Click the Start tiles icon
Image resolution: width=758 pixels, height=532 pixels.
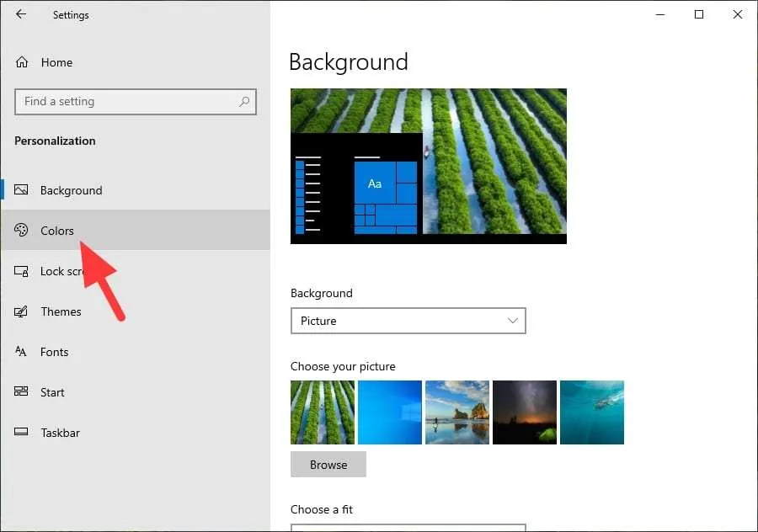21,391
